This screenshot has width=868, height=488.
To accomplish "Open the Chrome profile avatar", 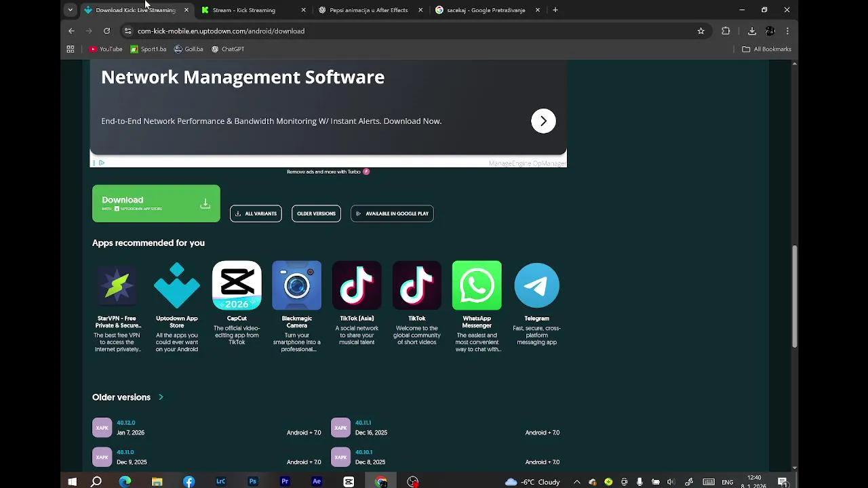I will (x=770, y=31).
